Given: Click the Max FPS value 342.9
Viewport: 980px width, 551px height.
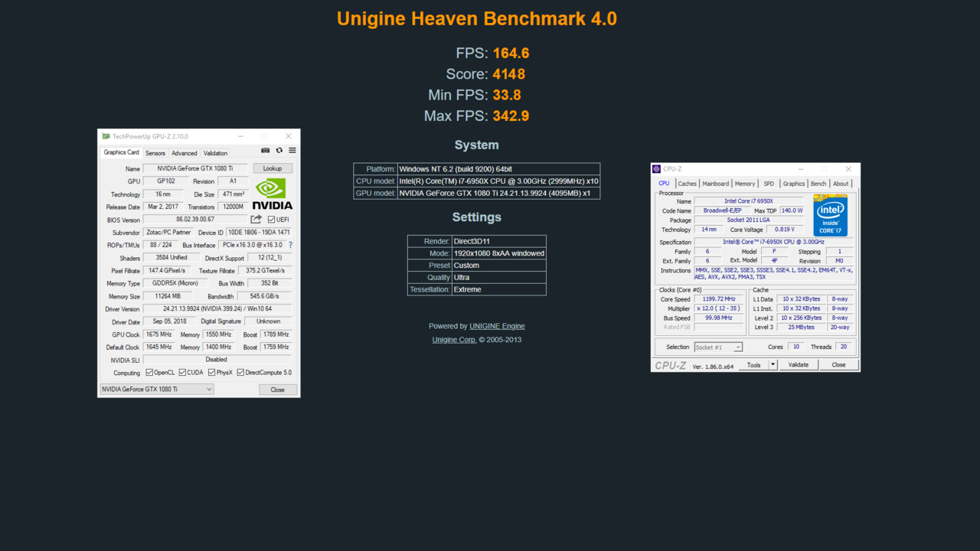Looking at the screenshot, I should (x=511, y=116).
